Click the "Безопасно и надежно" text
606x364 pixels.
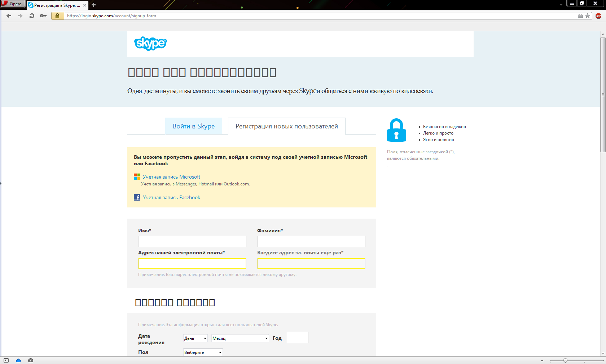point(444,127)
